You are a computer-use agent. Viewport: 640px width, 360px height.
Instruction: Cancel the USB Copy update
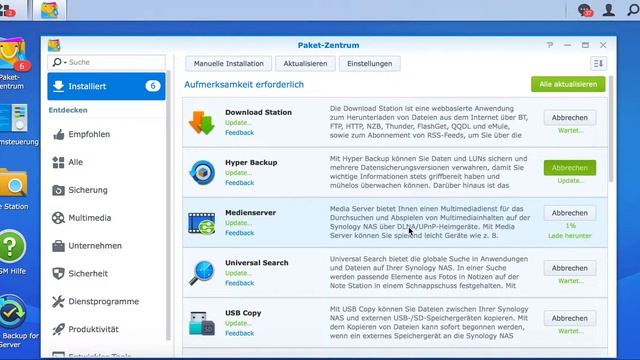point(569,318)
